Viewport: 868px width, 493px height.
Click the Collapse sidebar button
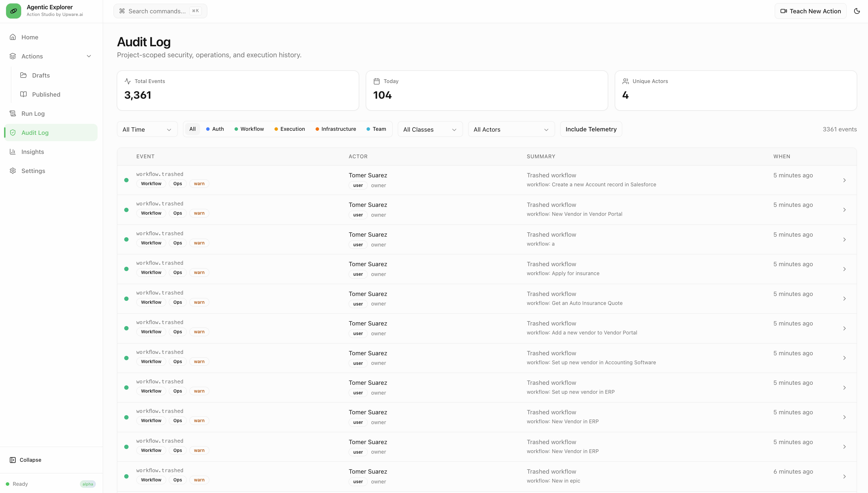(x=51, y=460)
